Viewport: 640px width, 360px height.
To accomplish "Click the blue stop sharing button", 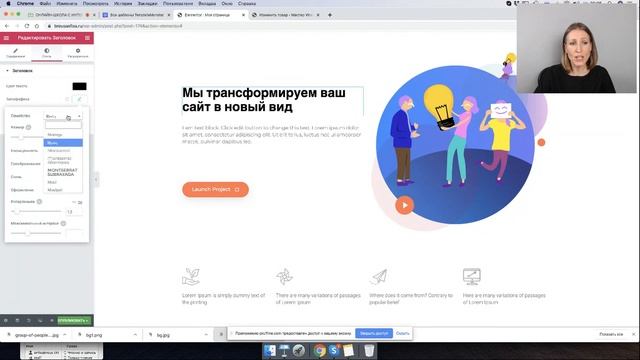I will point(374,333).
